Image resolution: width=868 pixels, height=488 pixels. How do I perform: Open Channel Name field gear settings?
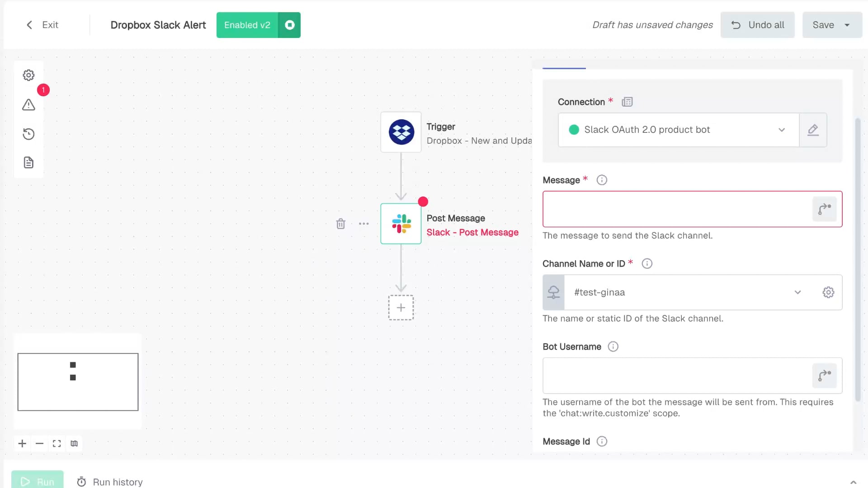(828, 292)
